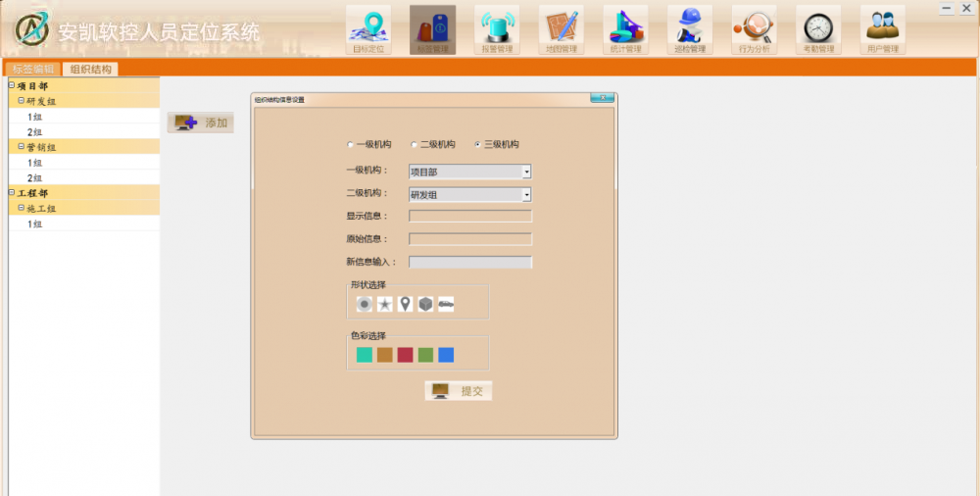This screenshot has height=496, width=980.
Task: Collapse the 工程部 tree node
Action: point(12,193)
